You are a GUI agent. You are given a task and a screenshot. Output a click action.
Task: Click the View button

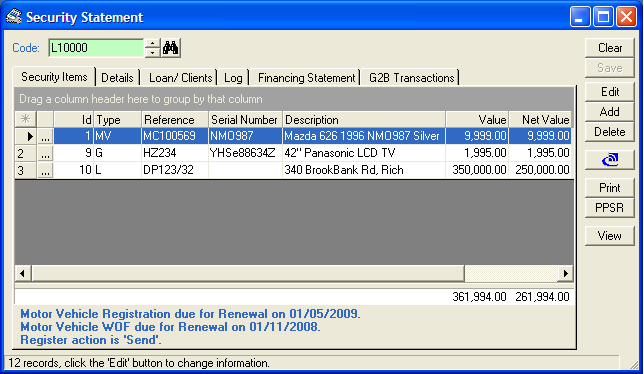point(610,236)
